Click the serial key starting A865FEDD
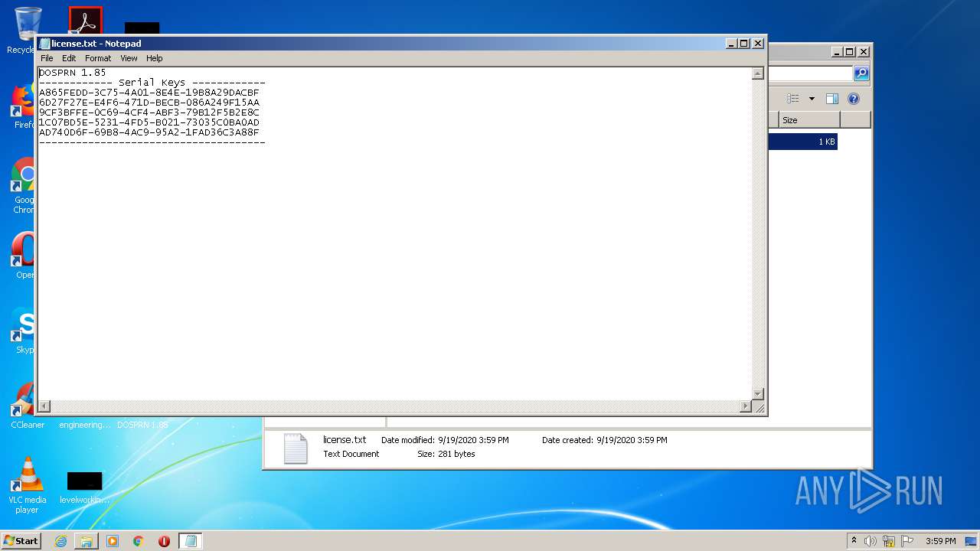980x551 pixels. (149, 93)
